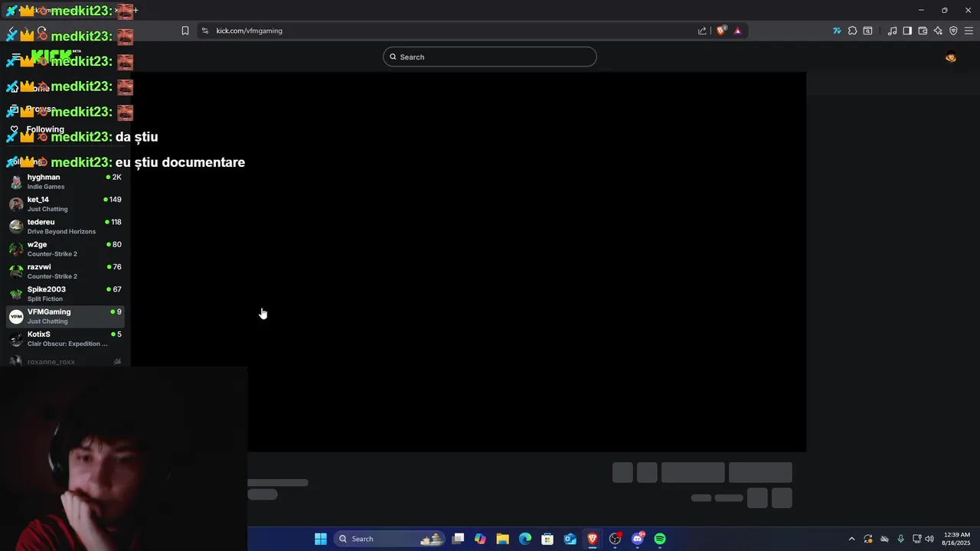View site information icon before URL
The width and height of the screenshot is (980, 551).
(204, 31)
